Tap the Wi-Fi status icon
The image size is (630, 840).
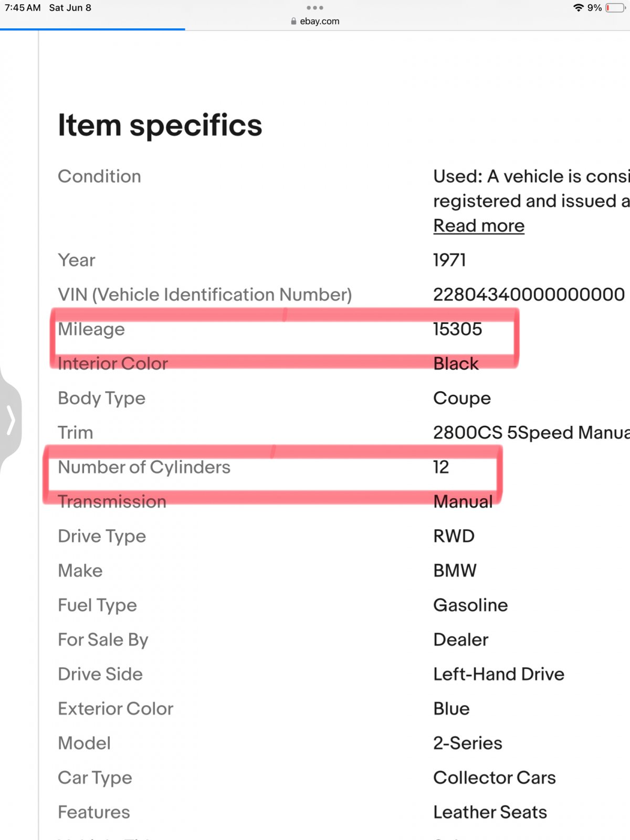click(578, 8)
